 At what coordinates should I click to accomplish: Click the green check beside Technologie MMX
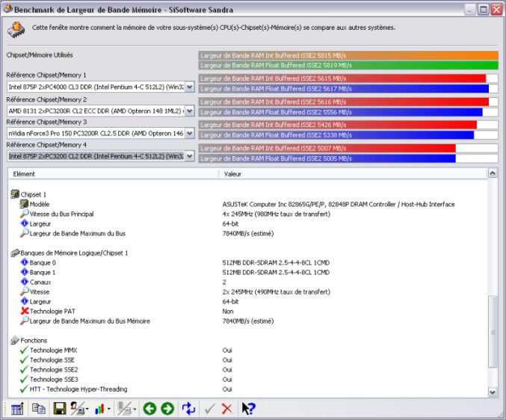pyautogui.click(x=24, y=350)
